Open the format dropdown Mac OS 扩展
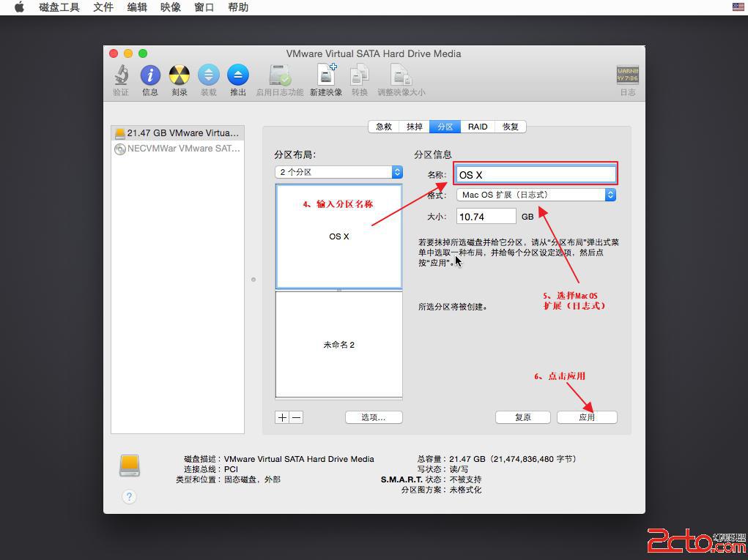The height and width of the screenshot is (560, 748). click(x=536, y=195)
